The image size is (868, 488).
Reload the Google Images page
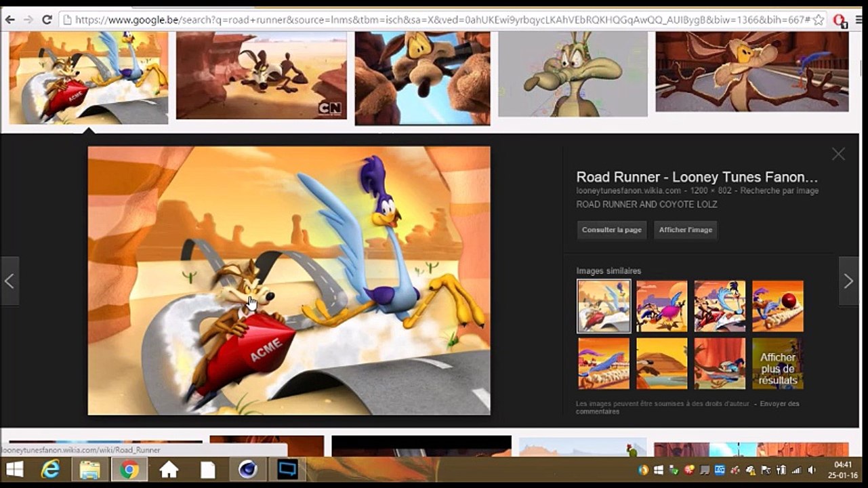click(x=47, y=20)
